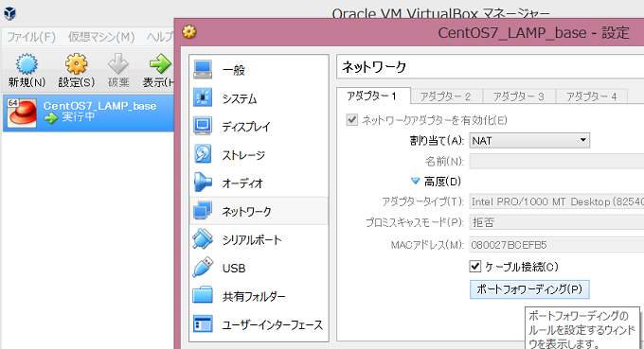This screenshot has height=349, width=644.
Task: Select the 一般 monitor icon
Action: point(203,70)
